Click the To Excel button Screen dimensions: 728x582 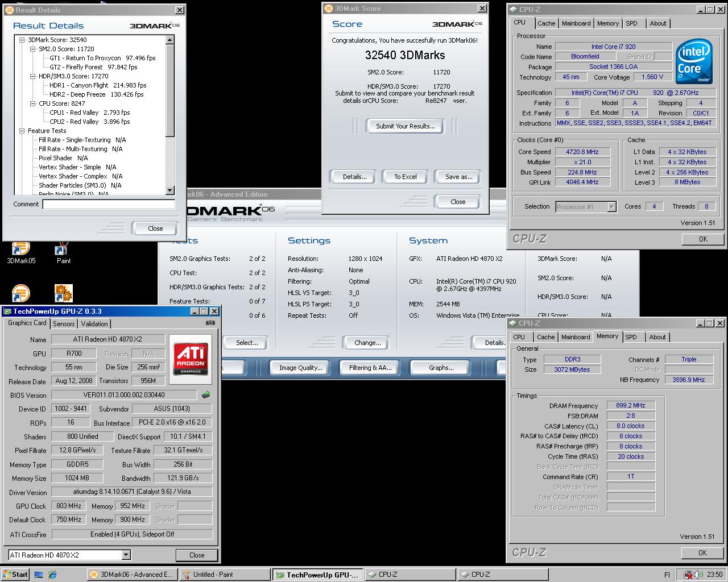click(406, 177)
